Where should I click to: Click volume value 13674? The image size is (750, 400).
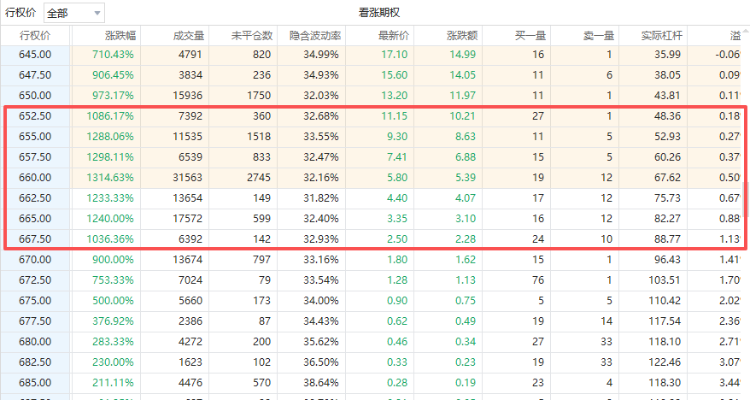[188, 260]
